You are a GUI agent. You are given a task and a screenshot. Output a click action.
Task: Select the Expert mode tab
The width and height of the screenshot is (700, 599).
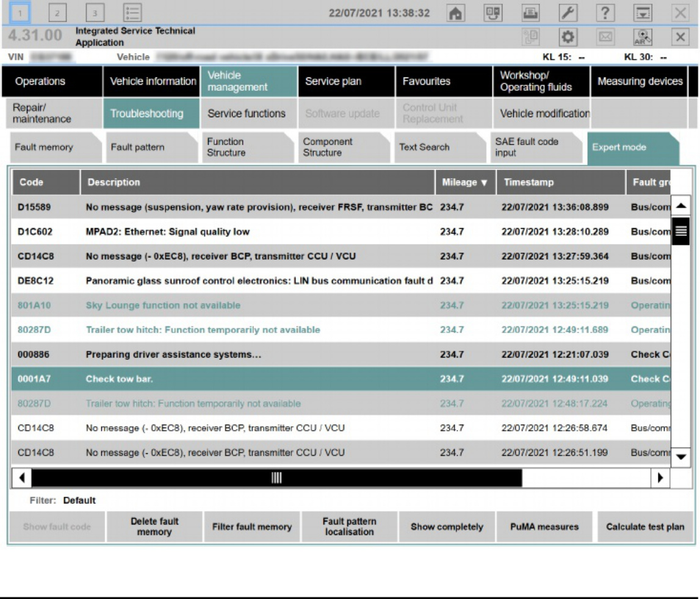(x=633, y=147)
